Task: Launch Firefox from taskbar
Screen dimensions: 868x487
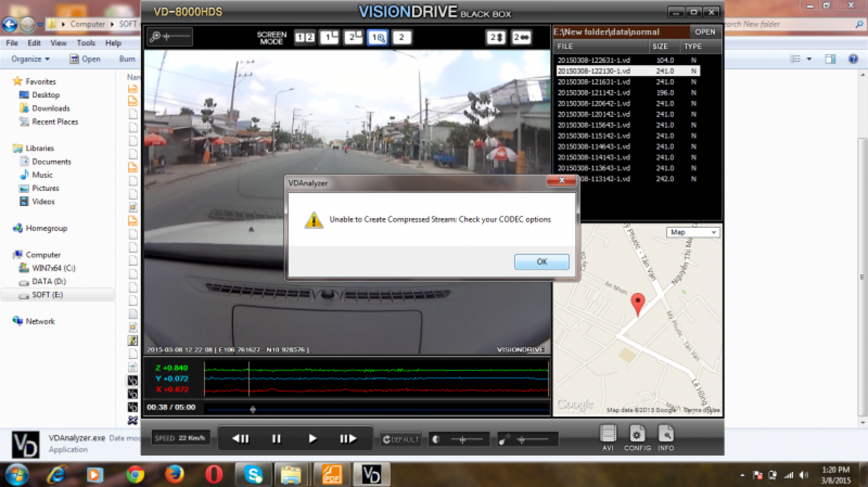Action: pyautogui.click(x=175, y=475)
